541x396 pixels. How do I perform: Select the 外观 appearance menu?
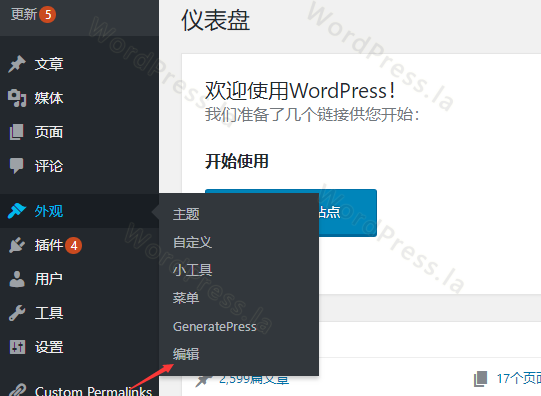pyautogui.click(x=49, y=211)
